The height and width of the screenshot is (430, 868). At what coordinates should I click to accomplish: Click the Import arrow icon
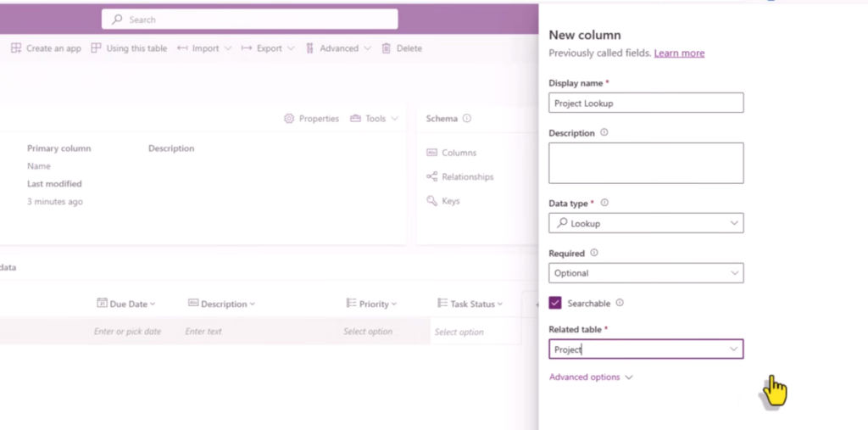pos(182,48)
